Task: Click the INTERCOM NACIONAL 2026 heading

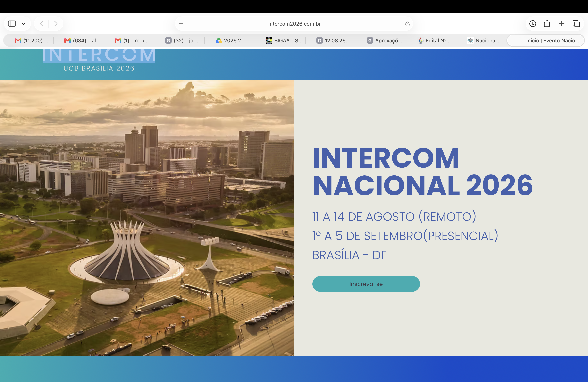Action: pos(422,171)
